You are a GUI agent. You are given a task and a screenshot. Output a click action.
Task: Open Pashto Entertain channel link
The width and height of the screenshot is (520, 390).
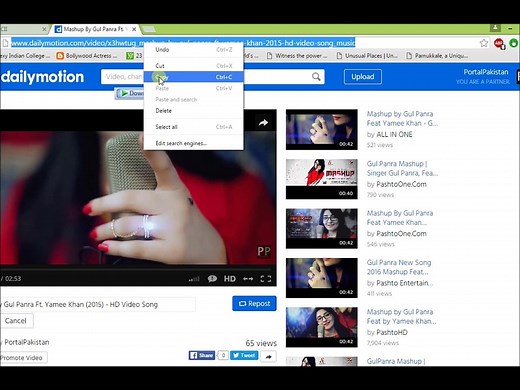[x=405, y=283]
